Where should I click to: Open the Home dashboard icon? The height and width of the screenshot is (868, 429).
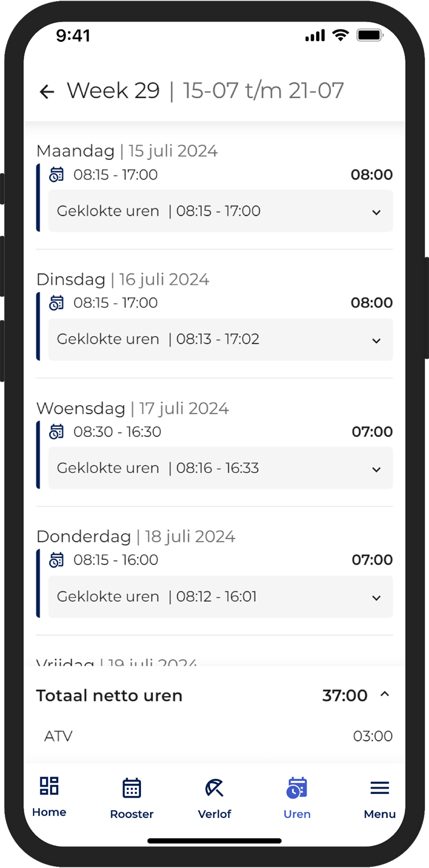tap(49, 786)
